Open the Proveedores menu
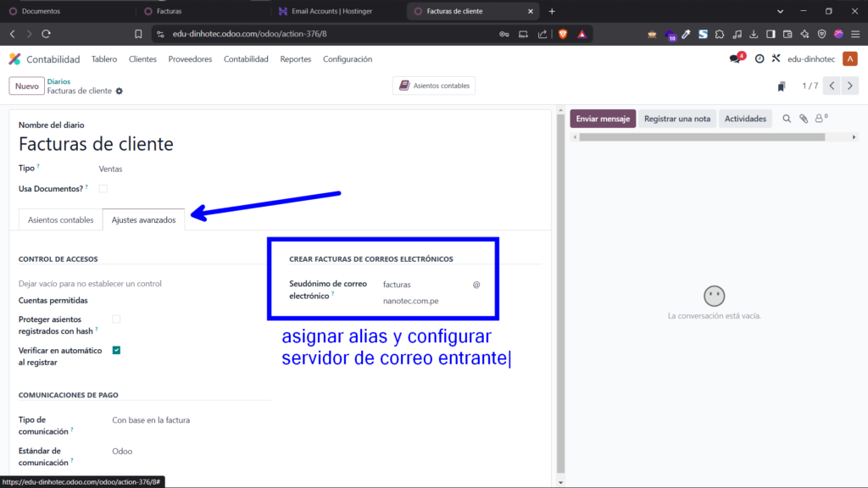Screen dimensions: 868x488 190,58
